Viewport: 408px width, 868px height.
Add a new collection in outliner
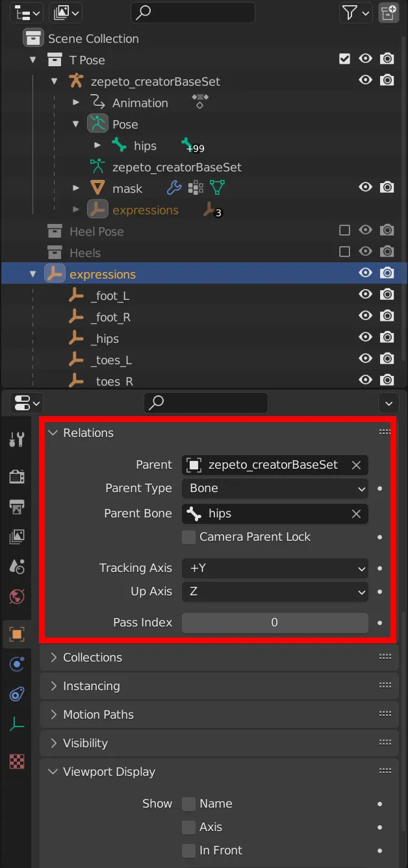click(388, 12)
